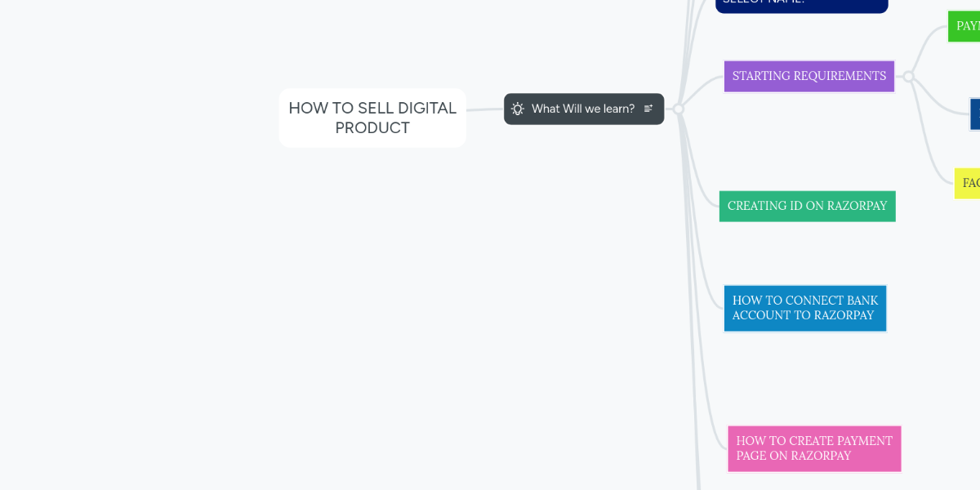The height and width of the screenshot is (490, 980).
Task: Click the "What Will we learn?" topic label
Action: coord(584,109)
